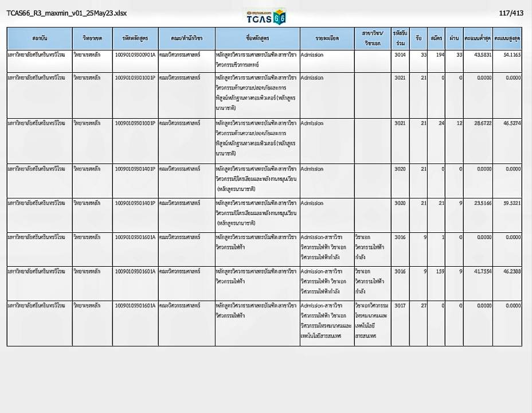Click the TCAS66 logo at top center
532x413 pixels.
265,17
